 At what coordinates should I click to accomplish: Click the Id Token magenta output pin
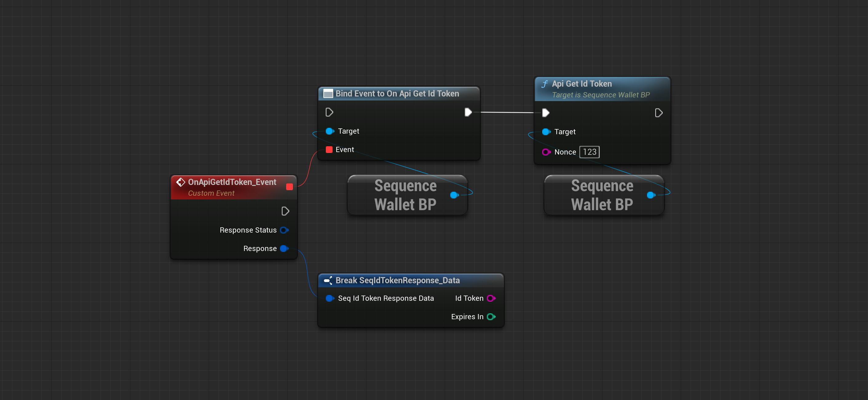pos(491,298)
